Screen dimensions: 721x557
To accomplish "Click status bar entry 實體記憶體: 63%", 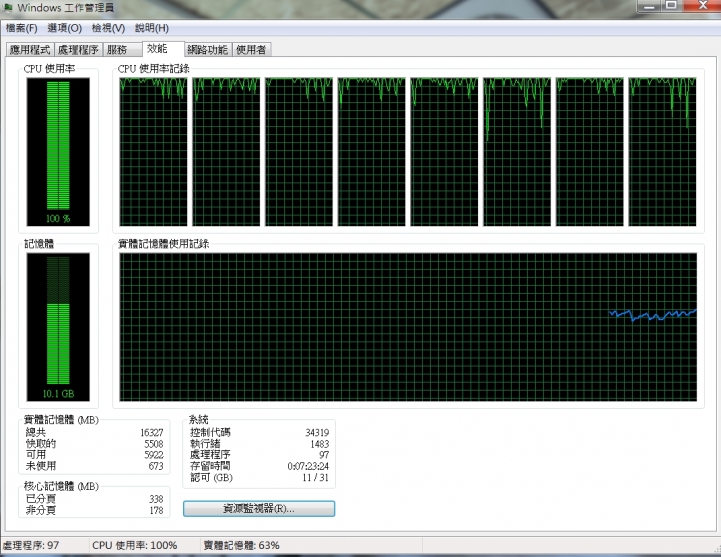I will 241,546.
